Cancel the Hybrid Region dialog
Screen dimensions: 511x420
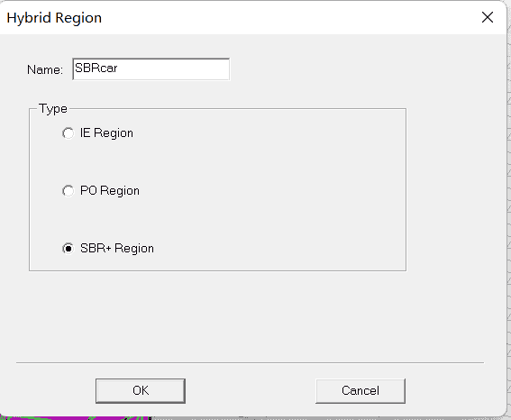(360, 390)
